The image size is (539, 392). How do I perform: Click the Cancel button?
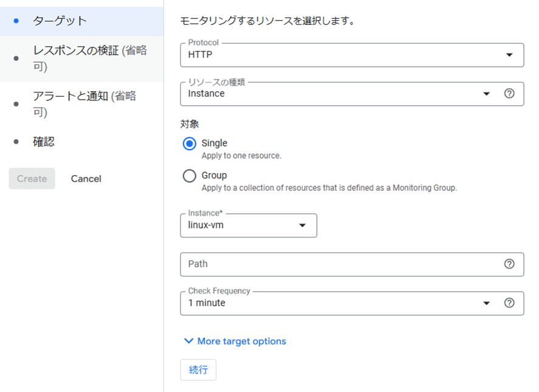tap(86, 179)
